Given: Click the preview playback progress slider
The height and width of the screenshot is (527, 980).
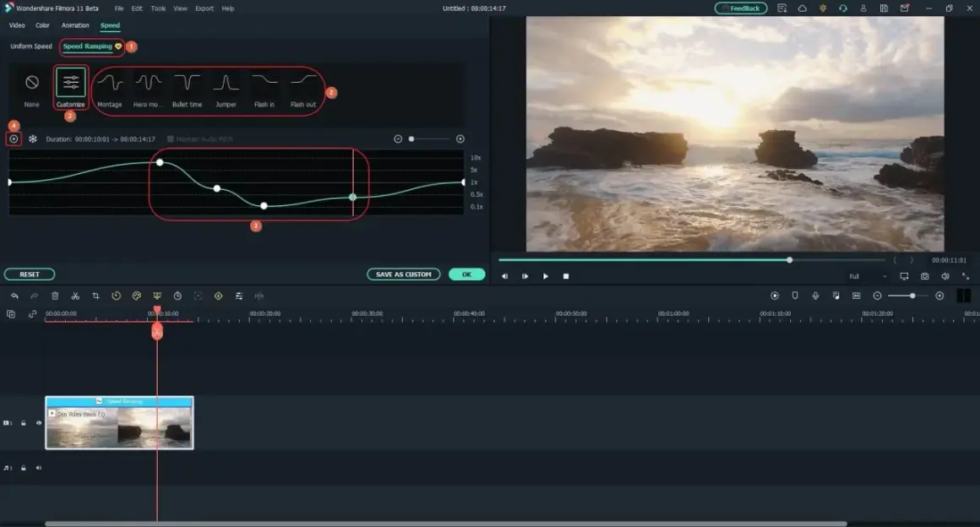Looking at the screenshot, I should coord(692,260).
